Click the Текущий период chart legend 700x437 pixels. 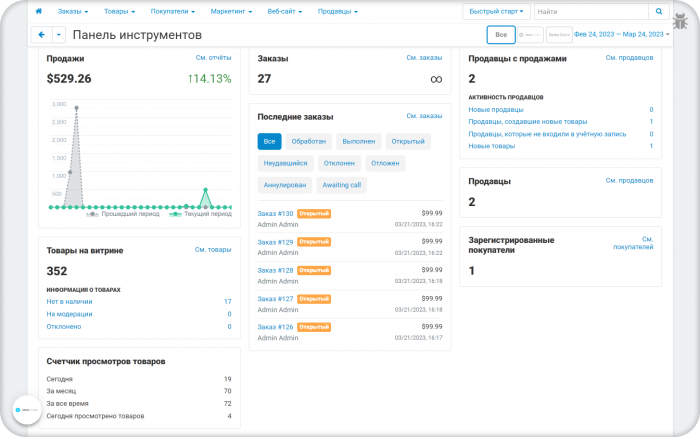click(x=200, y=214)
